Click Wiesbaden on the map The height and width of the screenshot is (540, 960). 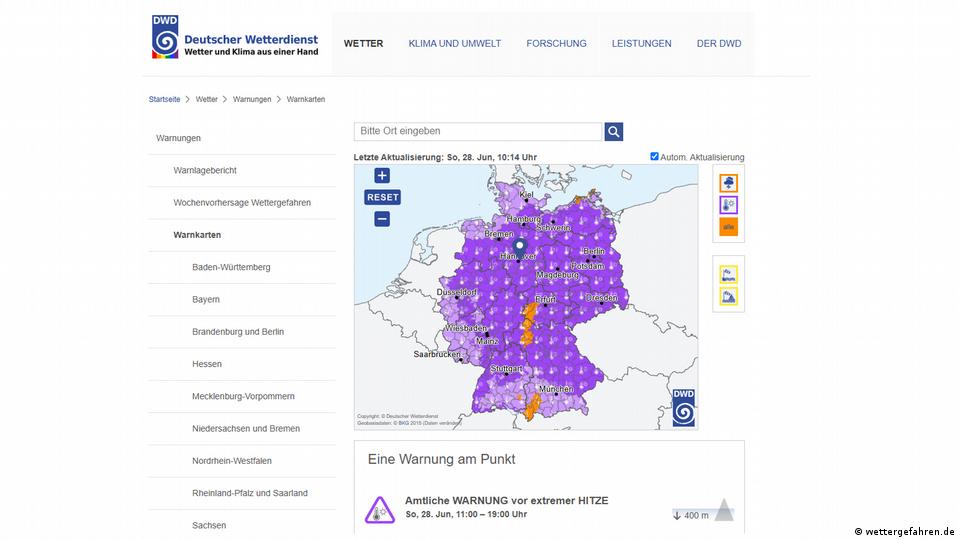[466, 329]
